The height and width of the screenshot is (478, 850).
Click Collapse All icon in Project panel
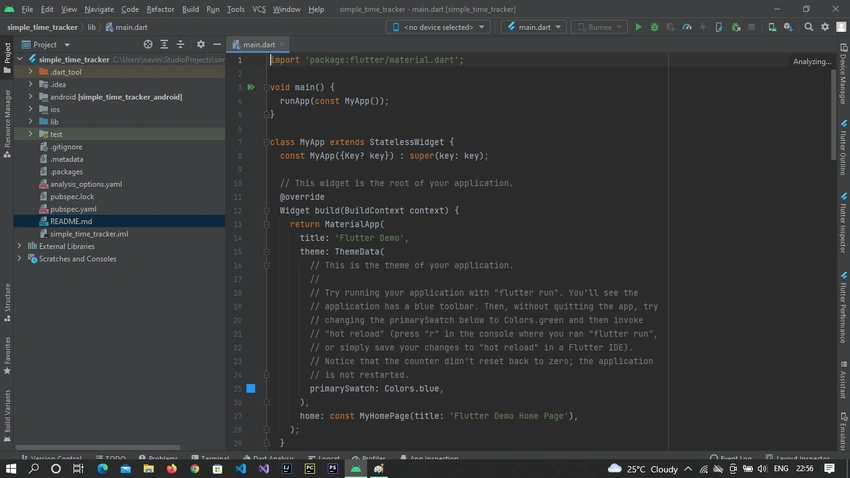(181, 44)
